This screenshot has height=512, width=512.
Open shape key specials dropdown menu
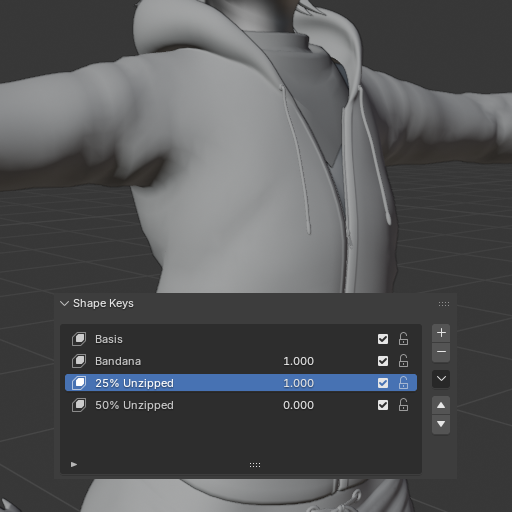441,379
